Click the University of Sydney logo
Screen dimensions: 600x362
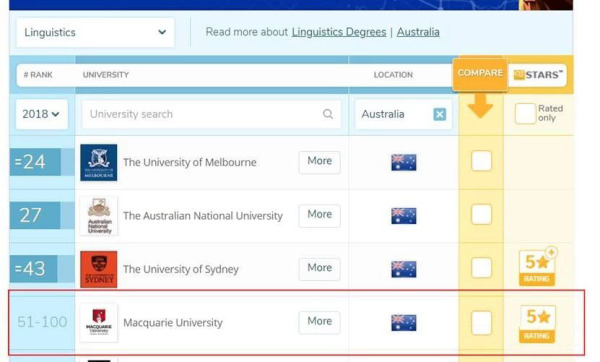point(99,269)
